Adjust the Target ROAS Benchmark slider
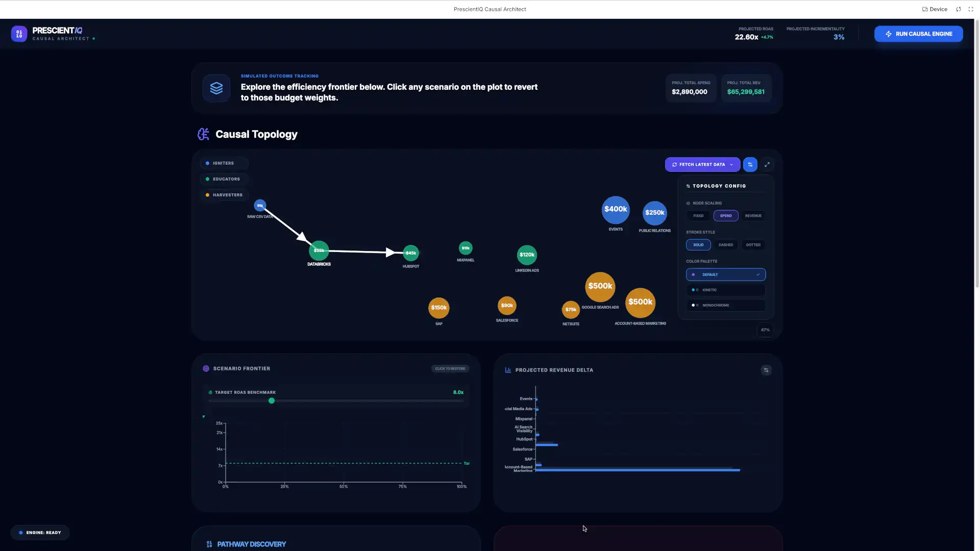The width and height of the screenshot is (980, 551). [x=272, y=401]
